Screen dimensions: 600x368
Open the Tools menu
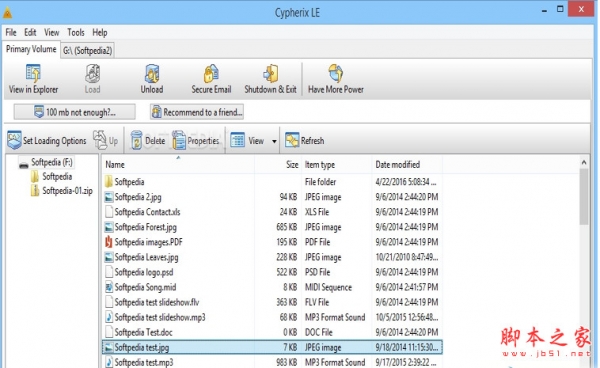click(76, 33)
